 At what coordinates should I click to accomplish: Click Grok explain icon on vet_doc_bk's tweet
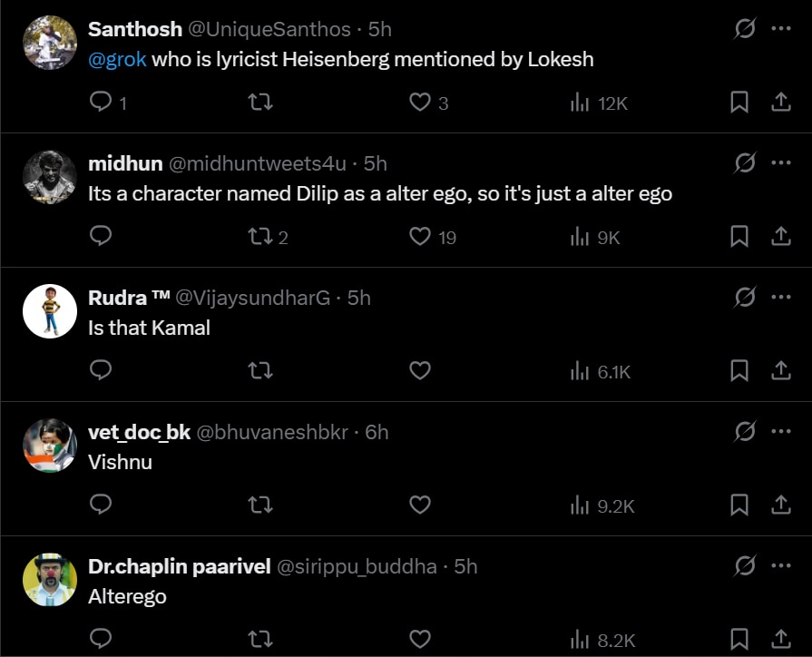pos(745,431)
